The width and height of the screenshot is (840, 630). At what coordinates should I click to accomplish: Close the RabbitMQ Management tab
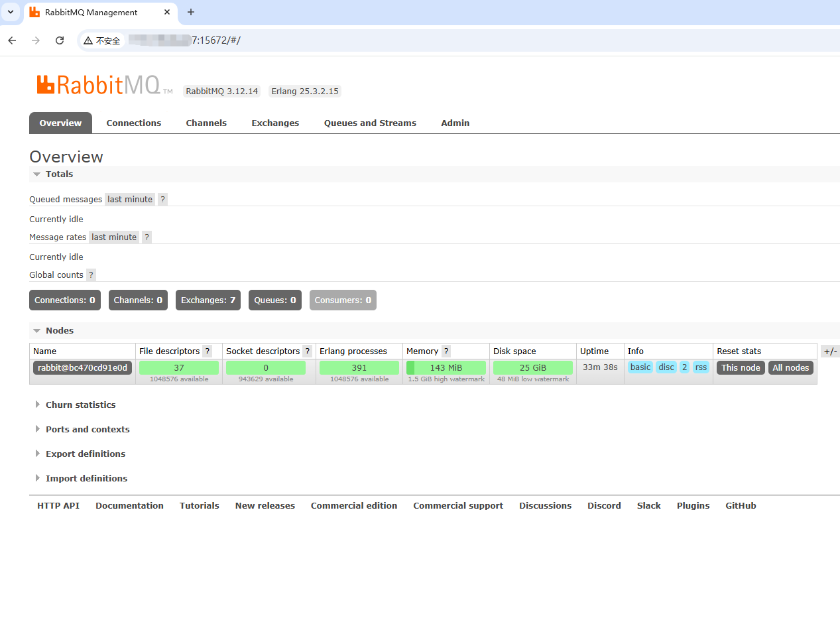(166, 12)
